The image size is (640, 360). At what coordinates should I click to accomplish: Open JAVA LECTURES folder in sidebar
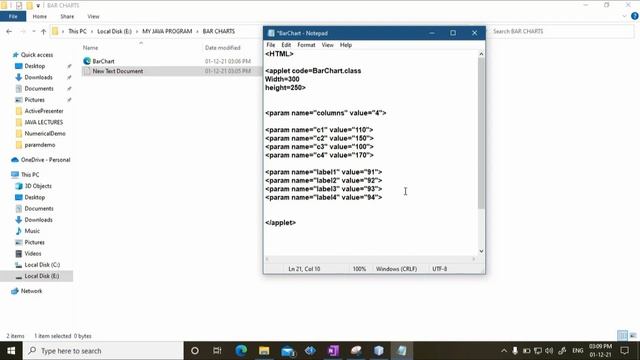[43, 122]
